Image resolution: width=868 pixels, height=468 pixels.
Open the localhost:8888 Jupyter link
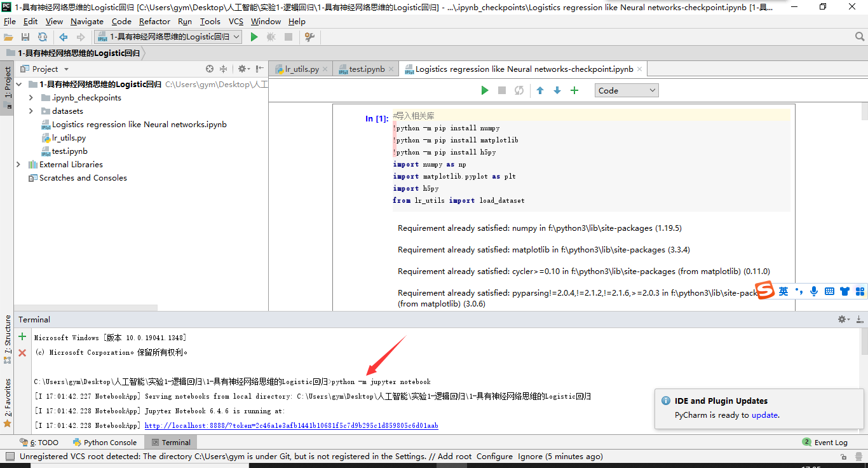(x=291, y=425)
